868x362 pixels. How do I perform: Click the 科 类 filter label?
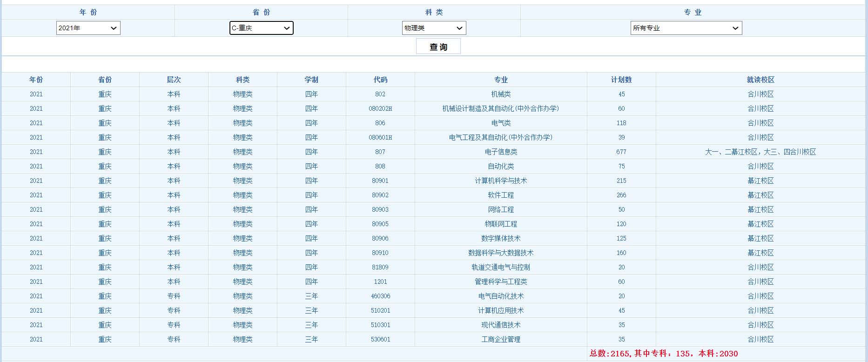pos(434,12)
